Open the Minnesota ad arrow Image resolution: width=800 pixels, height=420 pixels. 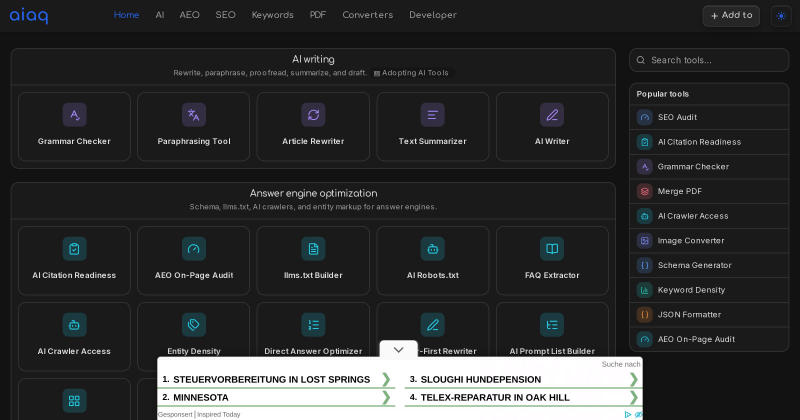click(x=386, y=398)
